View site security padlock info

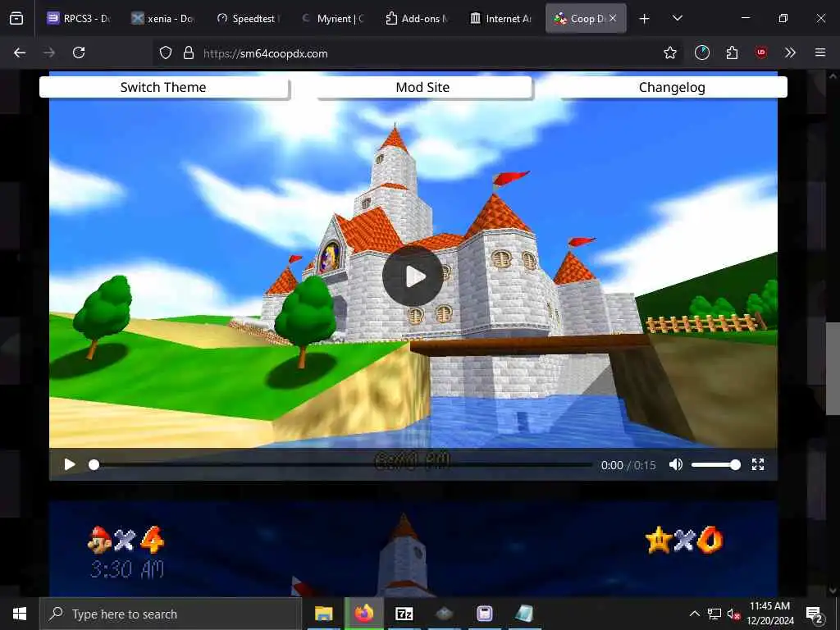coord(188,52)
